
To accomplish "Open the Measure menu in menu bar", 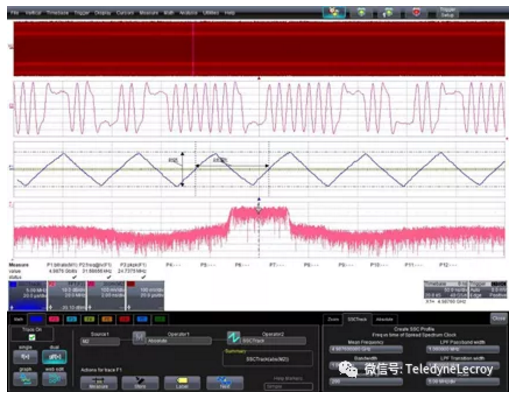I will [148, 13].
